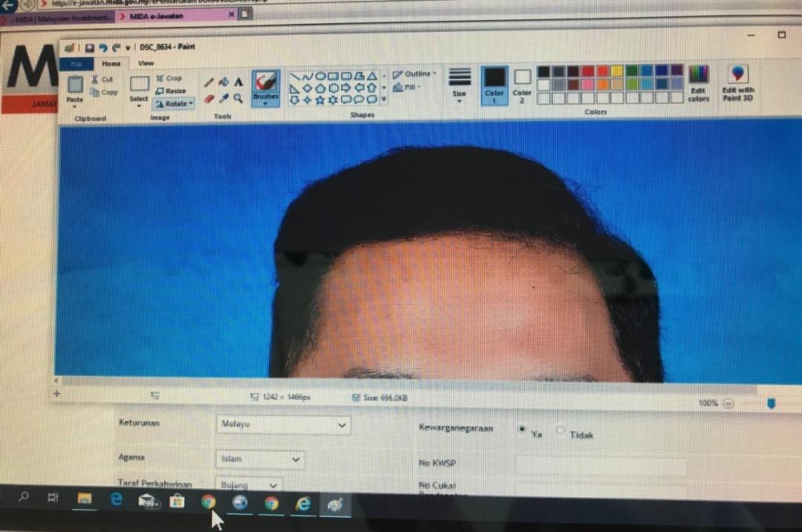Select the Pencil tool in Paint
802x532 pixels.
point(209,82)
